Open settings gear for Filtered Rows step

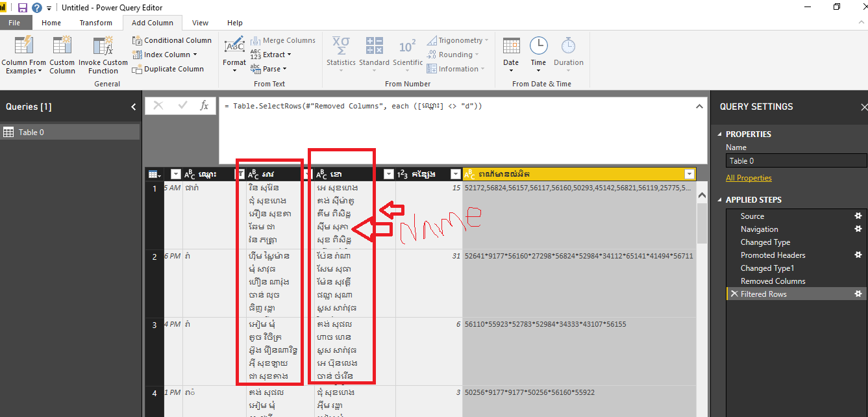coord(858,294)
